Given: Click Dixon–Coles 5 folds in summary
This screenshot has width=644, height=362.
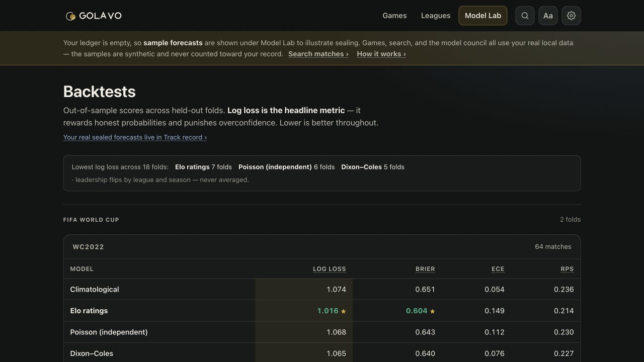Looking at the screenshot, I should tap(373, 167).
